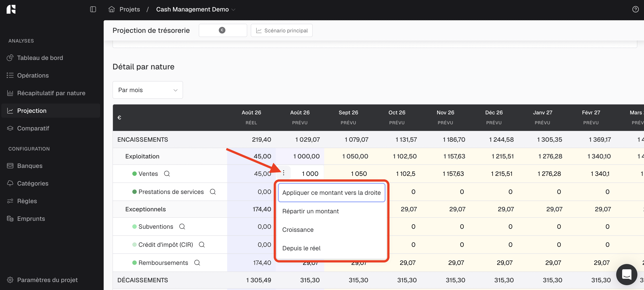Click the green dot beside Remboursements

(135, 262)
